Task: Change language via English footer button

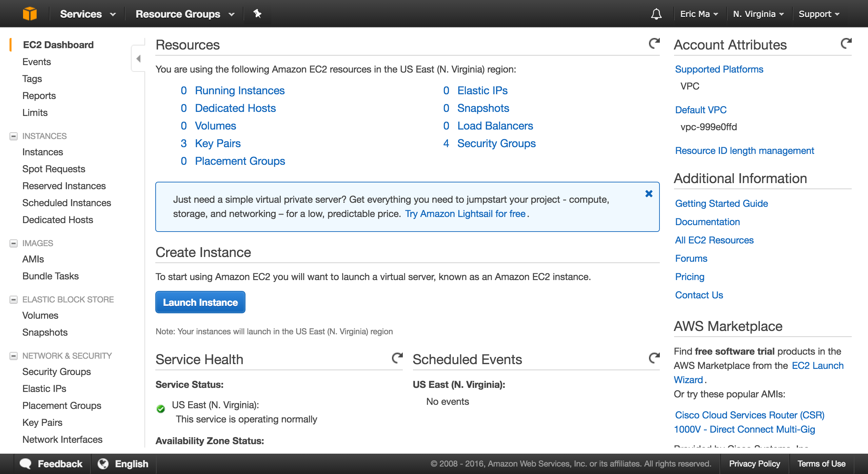Action: 123,463
